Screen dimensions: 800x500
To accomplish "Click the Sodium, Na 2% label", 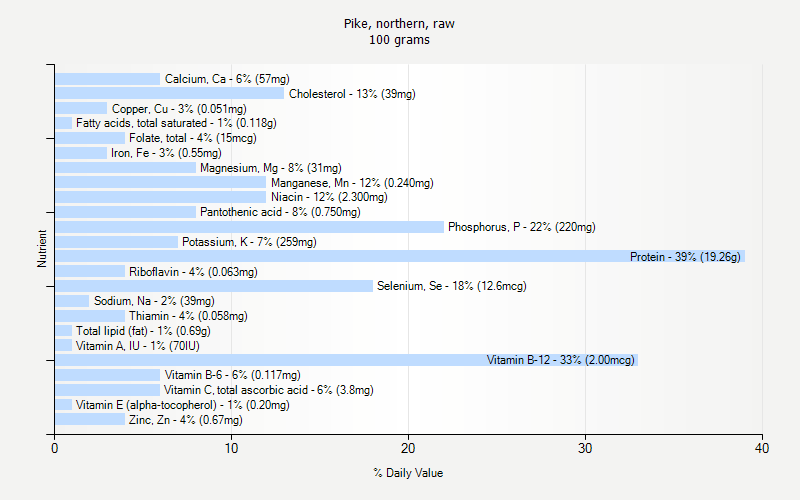I will click(154, 301).
